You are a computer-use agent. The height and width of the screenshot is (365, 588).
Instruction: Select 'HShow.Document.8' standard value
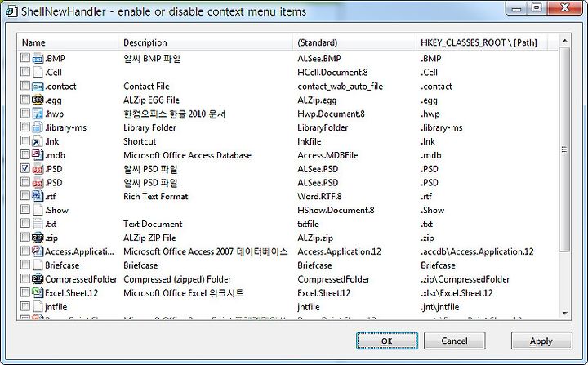tap(336, 210)
